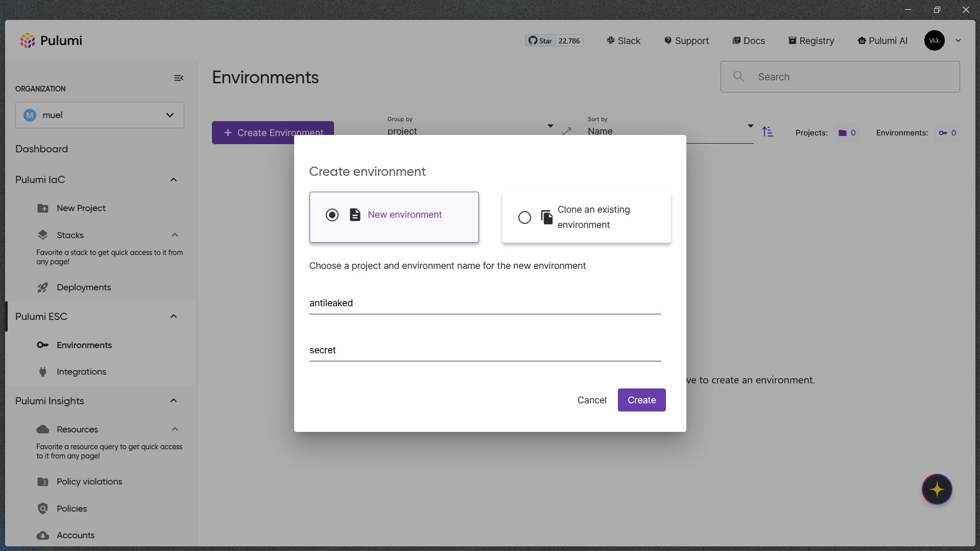Collapse the Stacks favorites list
This screenshot has height=551, width=980.
(x=175, y=235)
